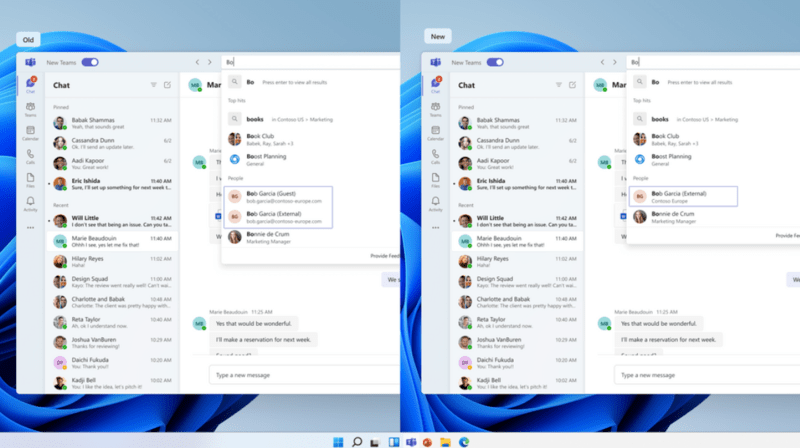Screen dimensions: 800x448
Task: Select Bob Garcia (External) result in New window
Action: click(683, 196)
